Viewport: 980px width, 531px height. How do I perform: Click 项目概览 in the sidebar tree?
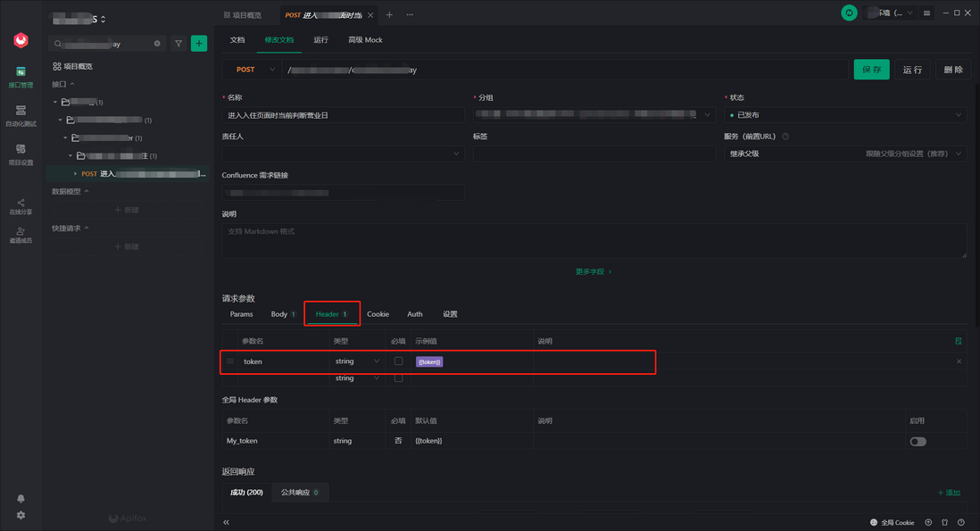pyautogui.click(x=72, y=66)
